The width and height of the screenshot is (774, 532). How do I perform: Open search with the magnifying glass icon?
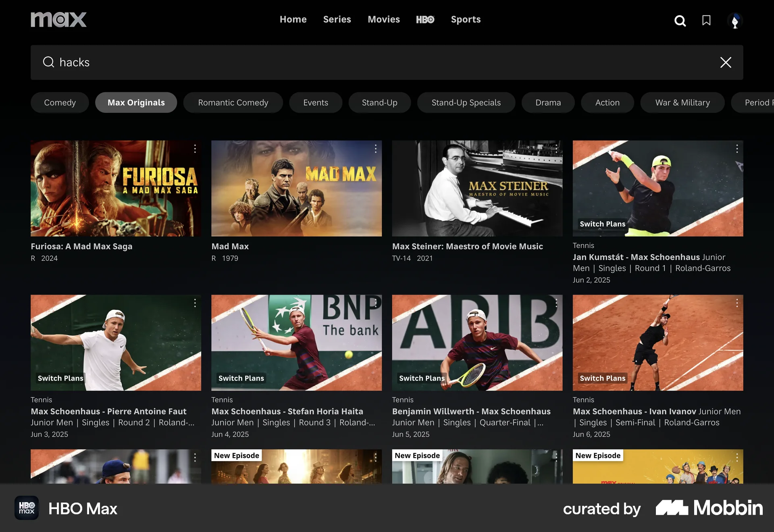tap(680, 21)
